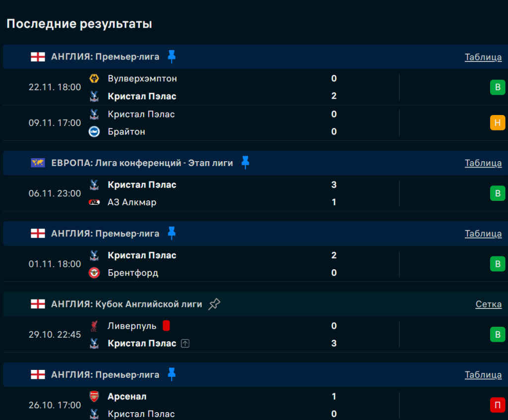Screen dimensions: 508x420
Task: Click the Arsenal team crest icon
Action: coord(94,397)
